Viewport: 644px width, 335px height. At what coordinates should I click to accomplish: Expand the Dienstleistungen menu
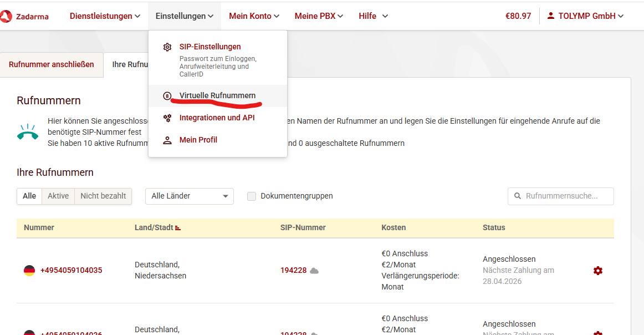click(105, 16)
